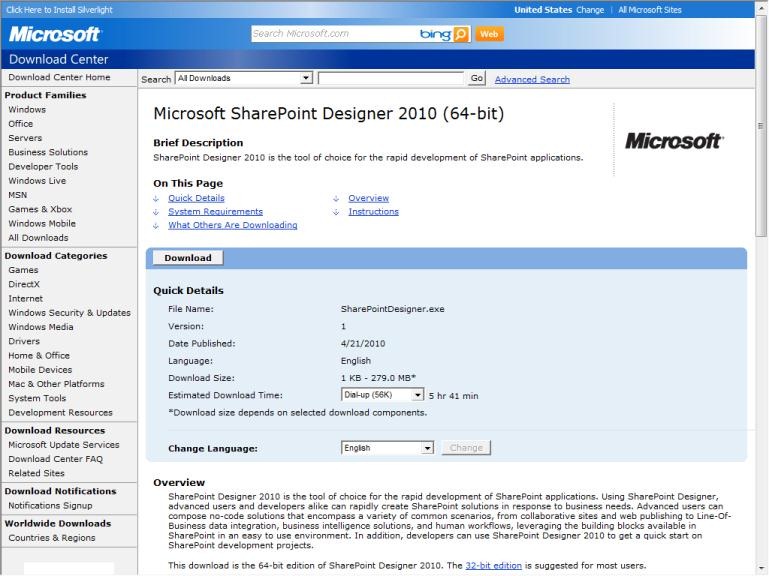
Task: Open Countries & Regions
Action: (52, 538)
